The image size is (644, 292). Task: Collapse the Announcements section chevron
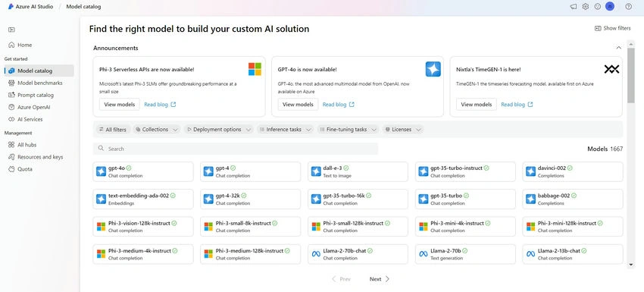coord(618,48)
